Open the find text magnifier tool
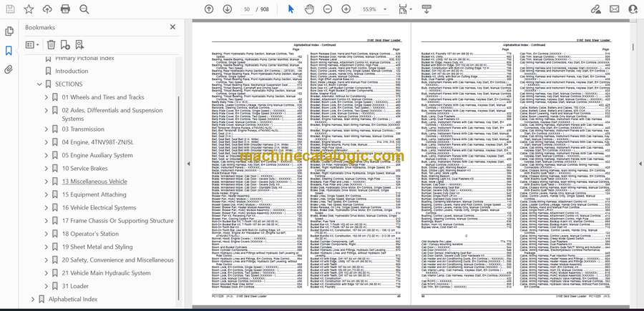The width and height of the screenshot is (644, 311). (x=84, y=9)
